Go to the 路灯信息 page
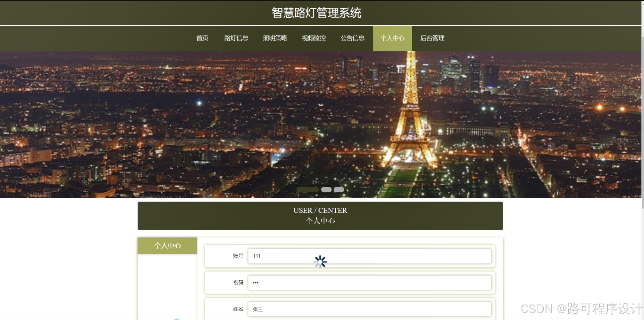This screenshot has height=320, width=644. (236, 38)
